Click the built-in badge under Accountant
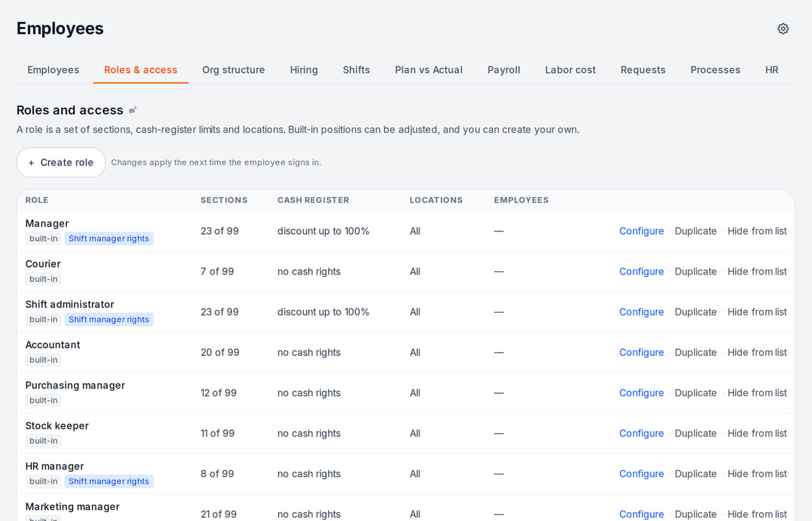Viewport: 812px width, 521px height. click(x=43, y=360)
